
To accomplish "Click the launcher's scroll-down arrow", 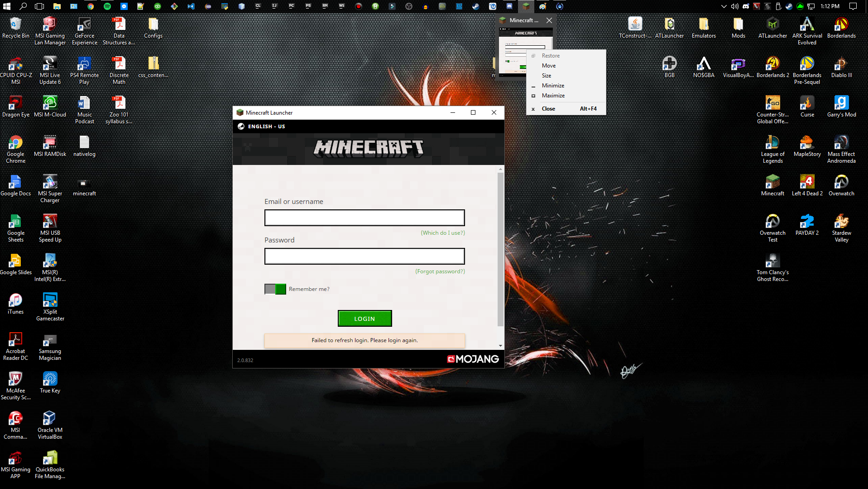I will [500, 346].
